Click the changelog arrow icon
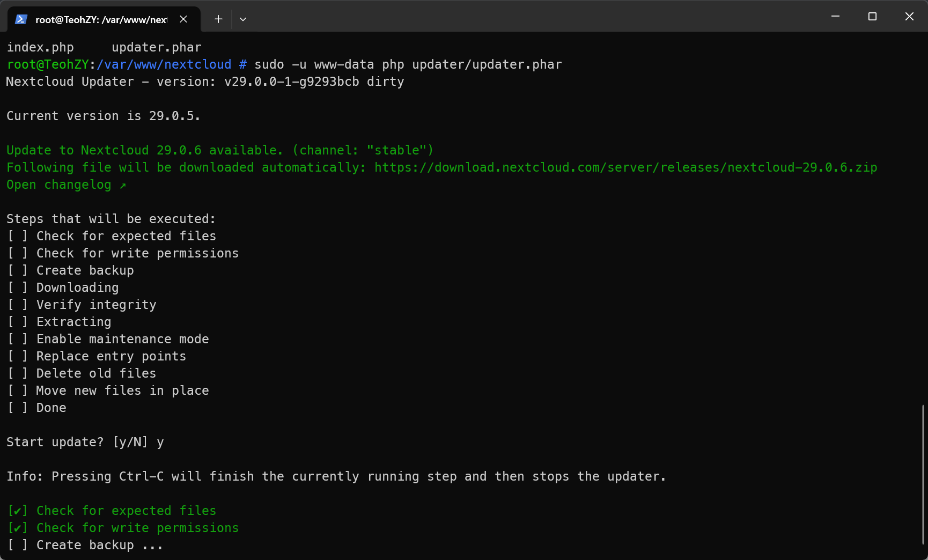This screenshot has height=560, width=928. [123, 185]
